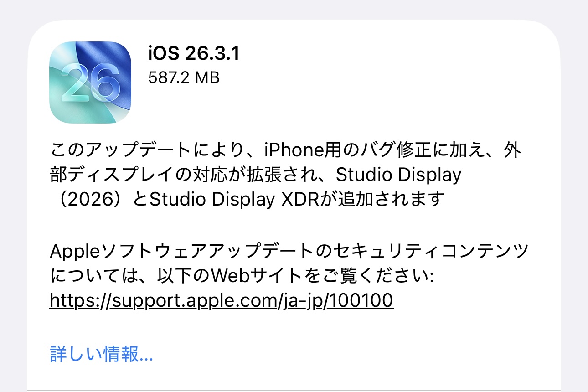Click the 587.2 MB size label
Image resolution: width=588 pixels, height=392 pixels.
coord(184,78)
